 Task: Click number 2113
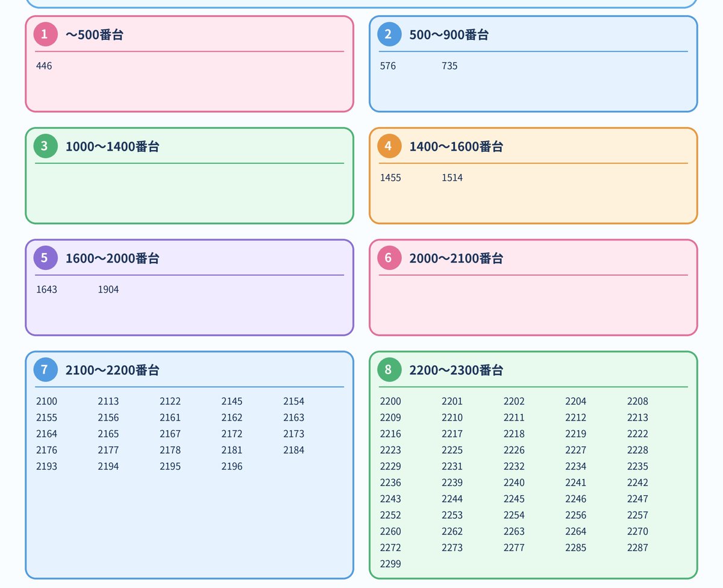tap(108, 401)
